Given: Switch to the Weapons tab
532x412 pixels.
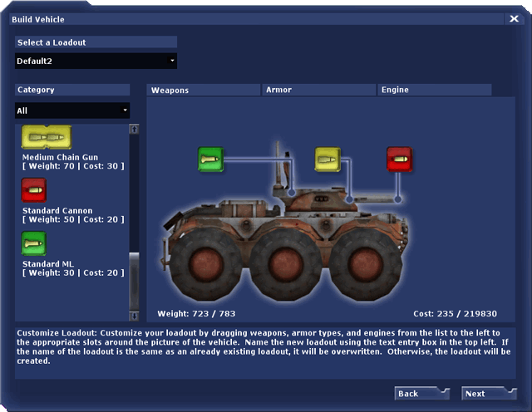Looking at the screenshot, I should (x=204, y=91).
